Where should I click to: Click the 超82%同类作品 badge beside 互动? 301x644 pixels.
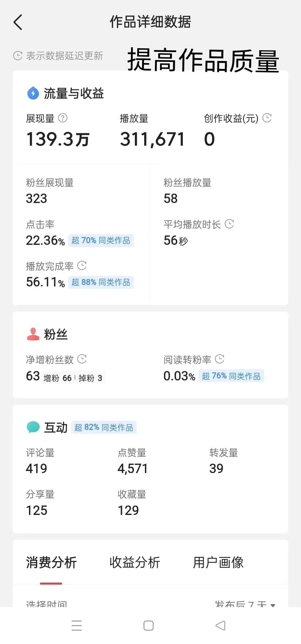pos(105,427)
